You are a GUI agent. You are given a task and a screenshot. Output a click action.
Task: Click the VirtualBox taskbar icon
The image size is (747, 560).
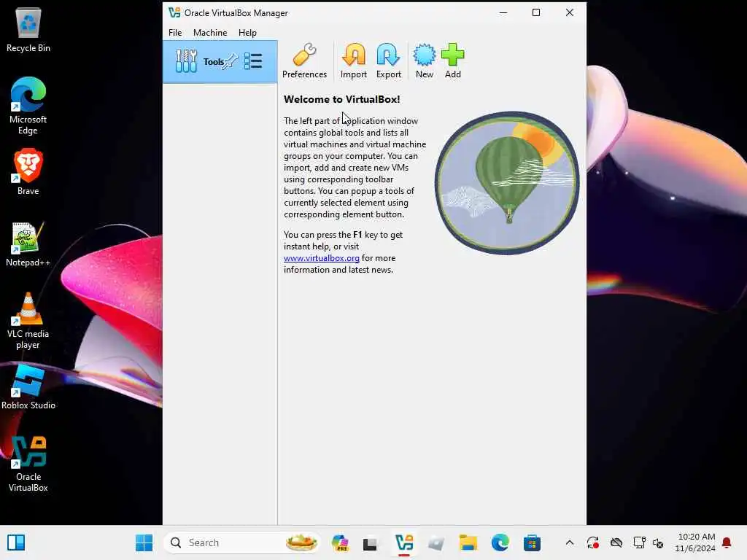tap(404, 542)
